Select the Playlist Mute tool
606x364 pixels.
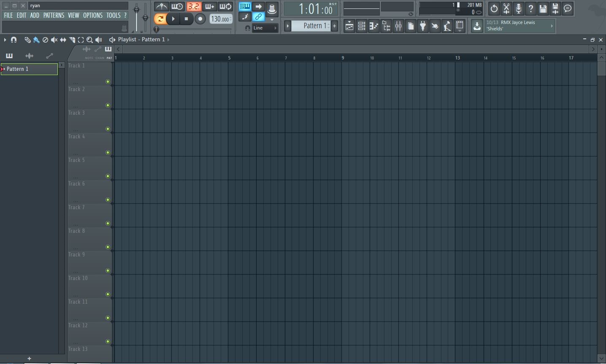(54, 40)
